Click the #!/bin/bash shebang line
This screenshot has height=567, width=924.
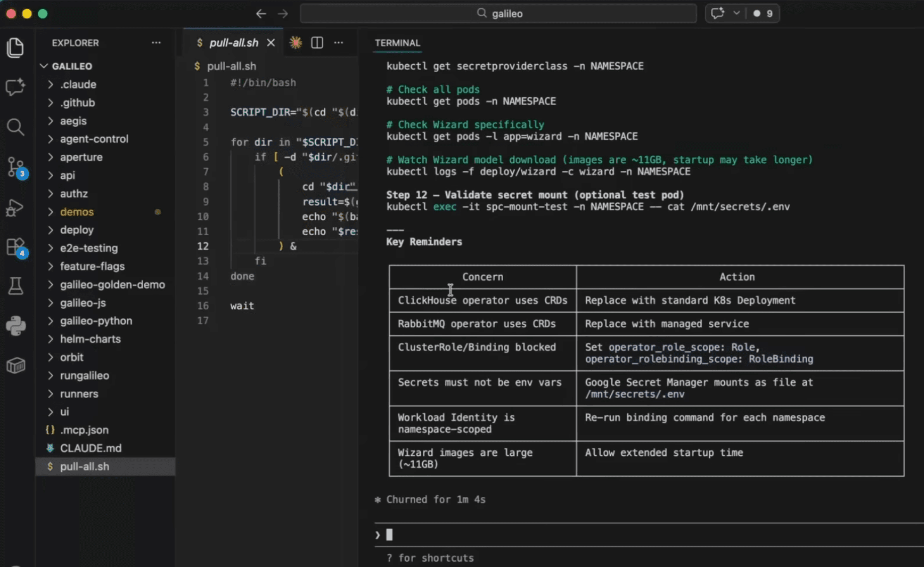click(x=263, y=83)
